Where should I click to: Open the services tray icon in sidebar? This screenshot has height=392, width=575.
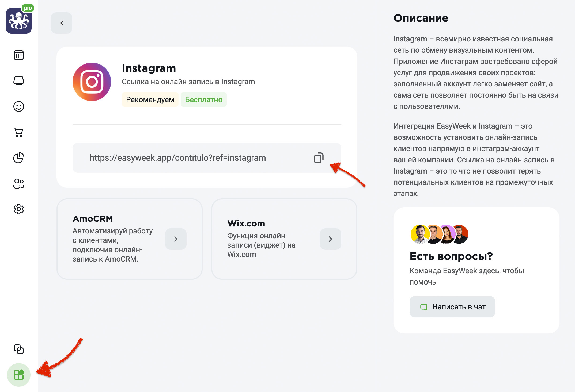(19, 80)
